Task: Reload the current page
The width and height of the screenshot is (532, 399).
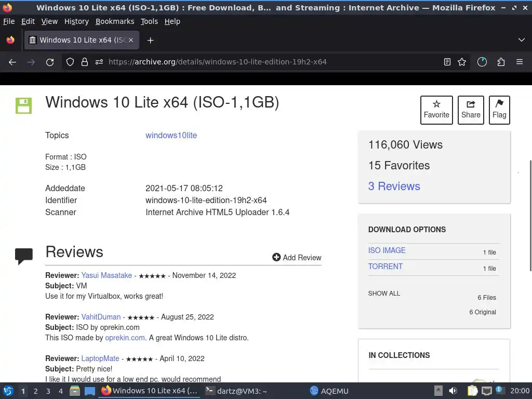Action: point(50,62)
